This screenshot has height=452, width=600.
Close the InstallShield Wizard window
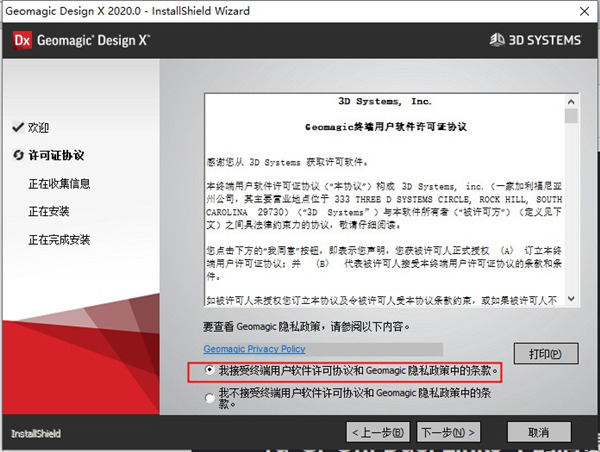(x=584, y=11)
